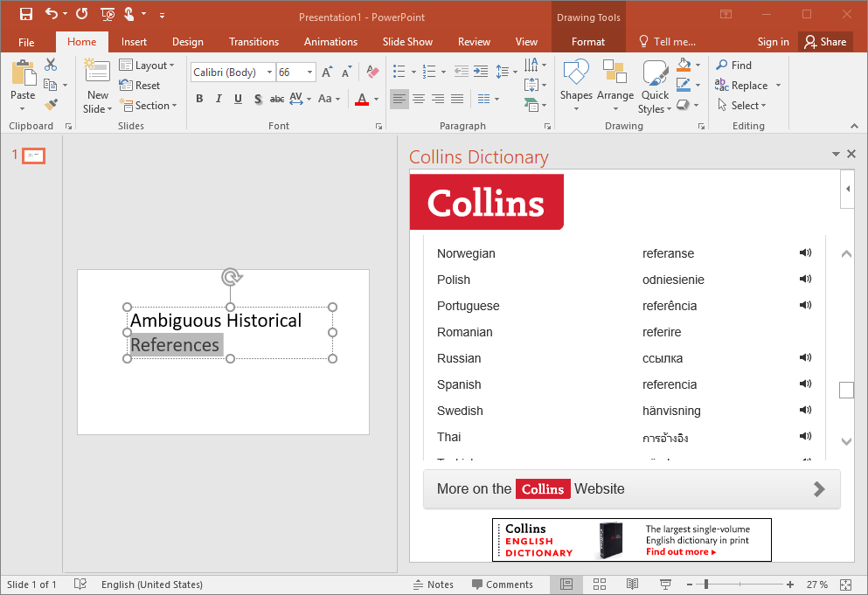
Task: Click the Format Painter icon
Action: pos(51,105)
